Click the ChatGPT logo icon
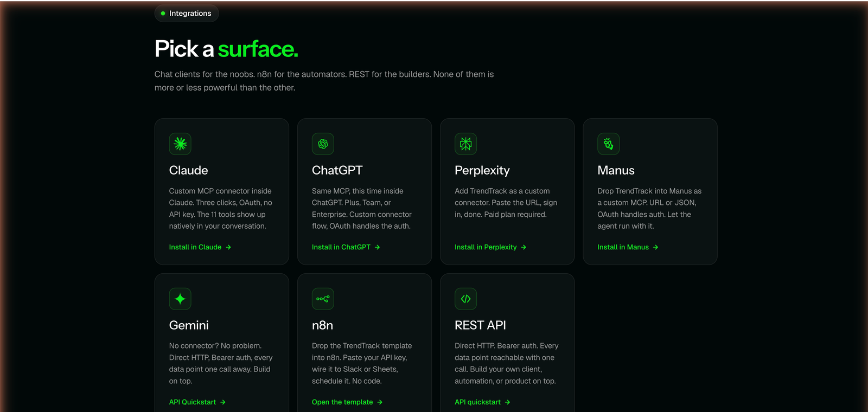 pos(323,144)
